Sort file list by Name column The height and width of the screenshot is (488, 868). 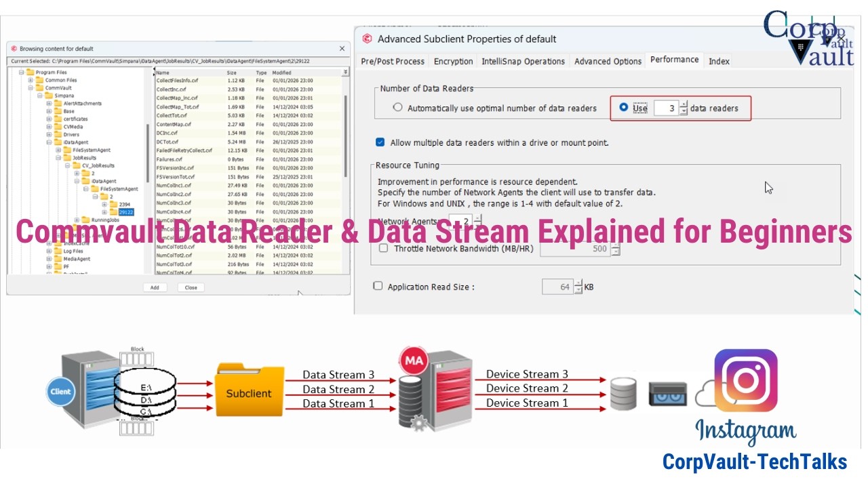coord(189,73)
